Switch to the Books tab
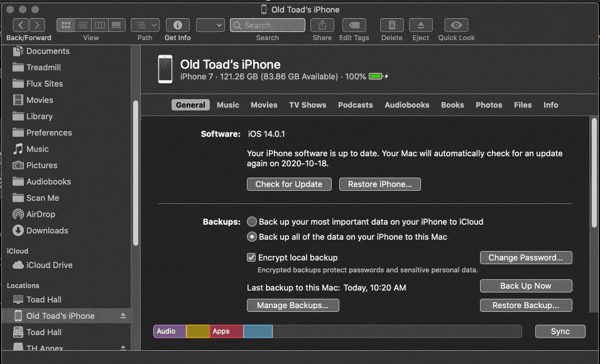The width and height of the screenshot is (600, 364). (x=452, y=105)
